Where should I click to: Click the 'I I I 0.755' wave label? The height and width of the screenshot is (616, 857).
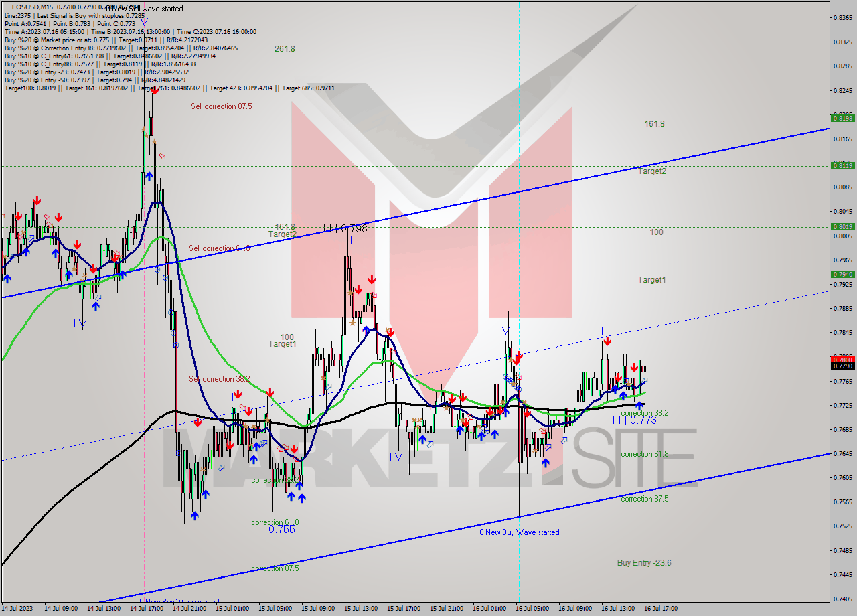click(x=273, y=529)
